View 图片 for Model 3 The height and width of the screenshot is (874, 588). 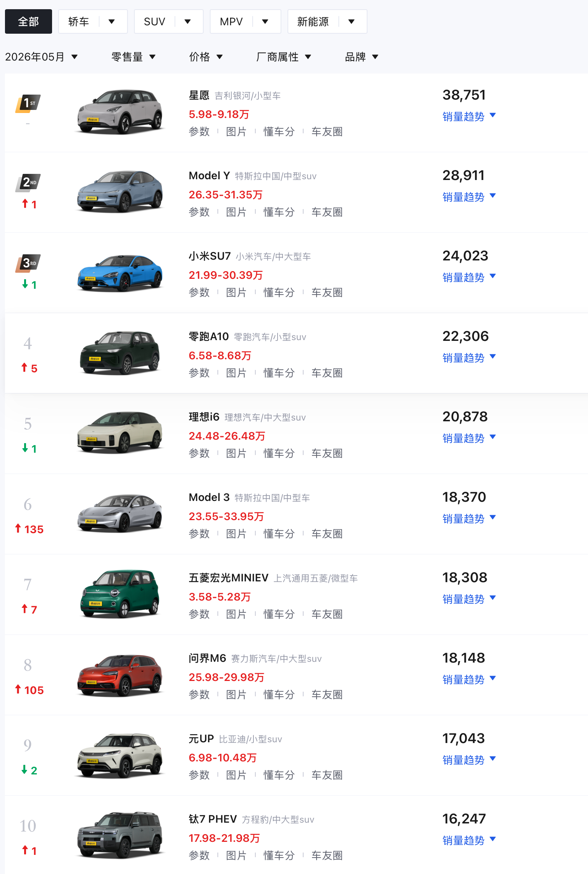(236, 534)
